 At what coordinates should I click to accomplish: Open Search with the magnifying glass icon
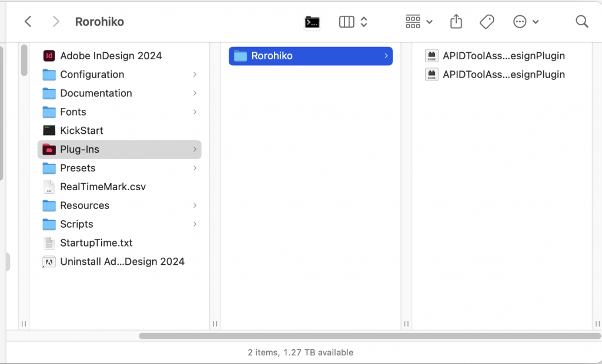pyautogui.click(x=581, y=21)
